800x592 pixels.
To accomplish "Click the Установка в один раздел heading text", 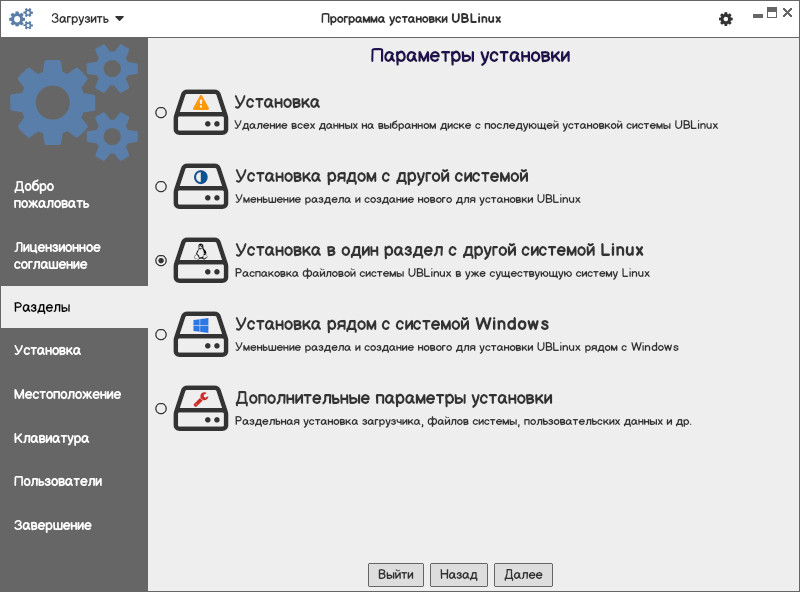I will [x=439, y=250].
